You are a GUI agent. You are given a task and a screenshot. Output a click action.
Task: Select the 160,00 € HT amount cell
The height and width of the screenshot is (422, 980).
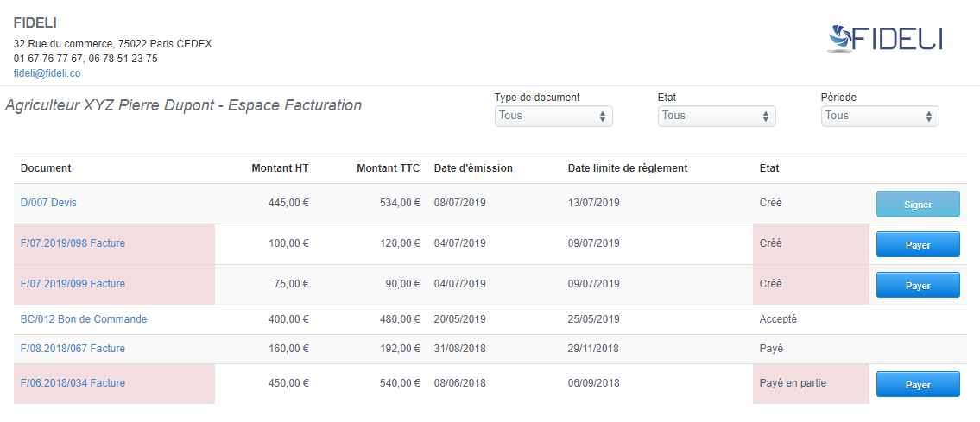(287, 349)
